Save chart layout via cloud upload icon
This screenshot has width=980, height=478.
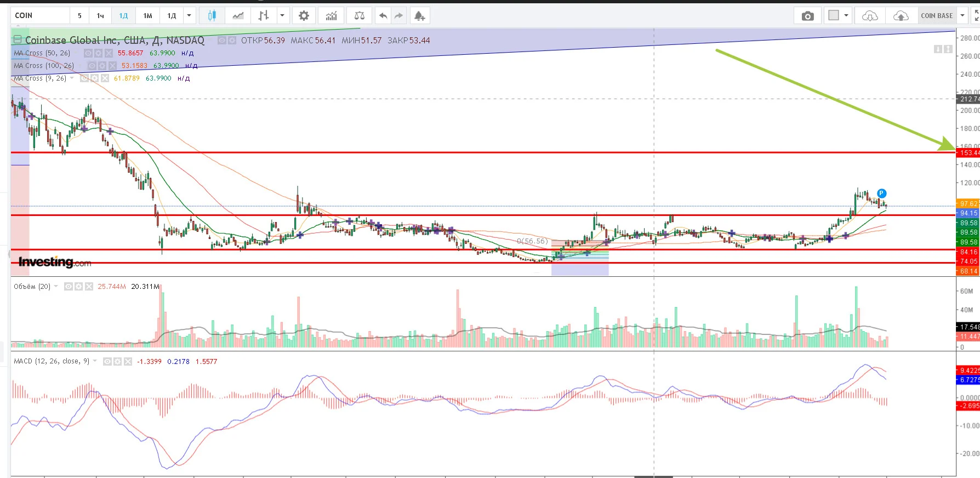tap(901, 16)
